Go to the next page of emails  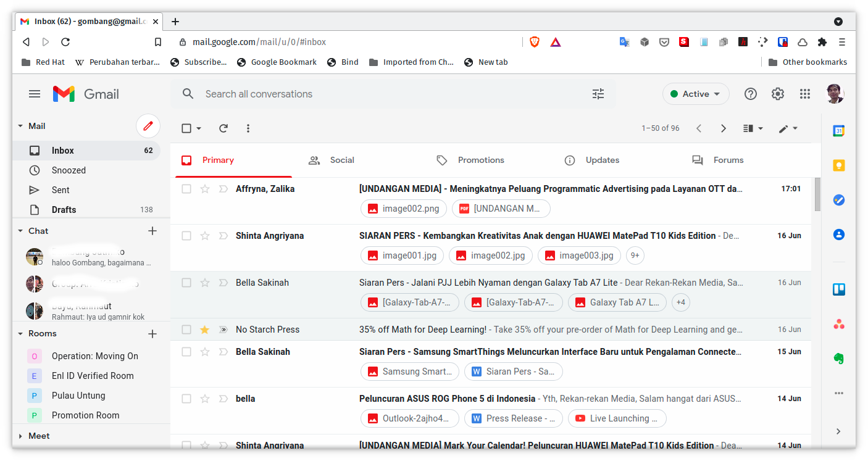coord(724,128)
